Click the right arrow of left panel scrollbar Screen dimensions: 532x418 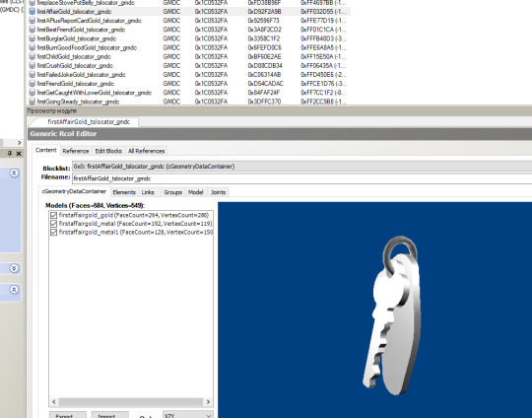pyautogui.click(x=19, y=143)
